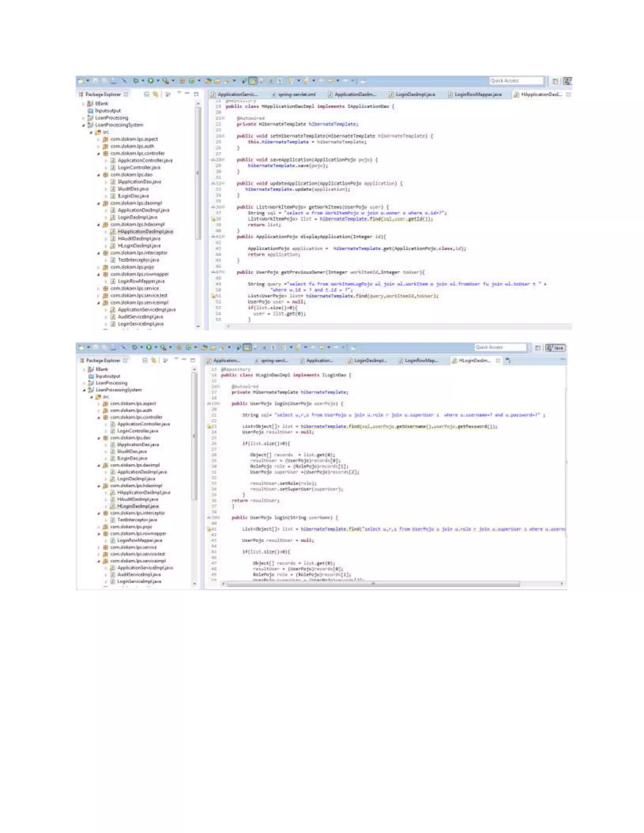The width and height of the screenshot is (644, 833).
Task: Click the Run button in upper Eclipse toolbar
Action: (x=151, y=81)
